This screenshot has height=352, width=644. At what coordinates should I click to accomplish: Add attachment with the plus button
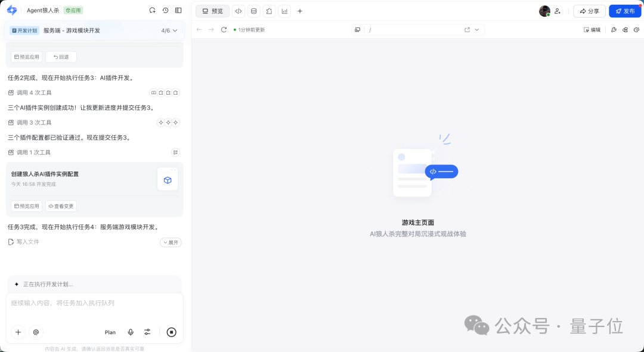[18, 332]
